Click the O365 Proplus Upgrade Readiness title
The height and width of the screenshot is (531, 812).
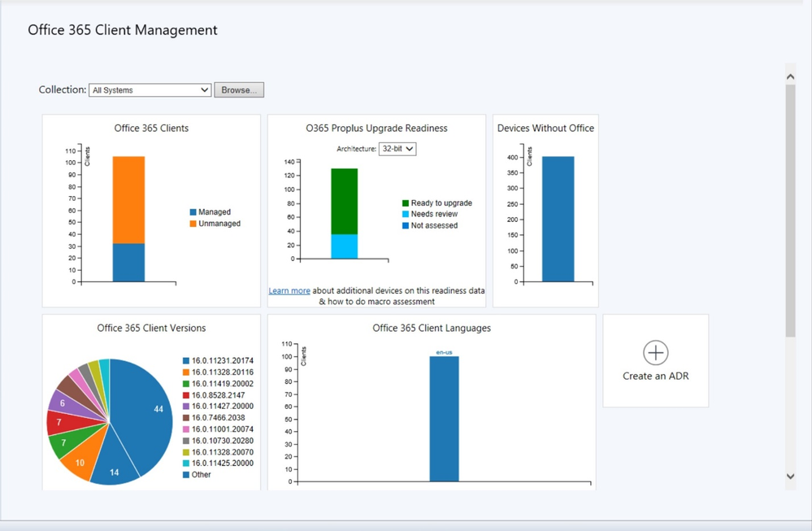pyautogui.click(x=376, y=128)
